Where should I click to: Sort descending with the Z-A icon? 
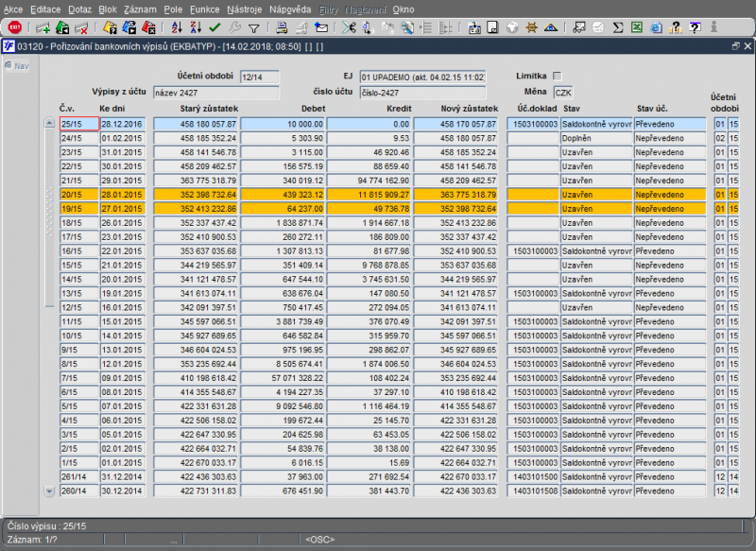pos(197,27)
